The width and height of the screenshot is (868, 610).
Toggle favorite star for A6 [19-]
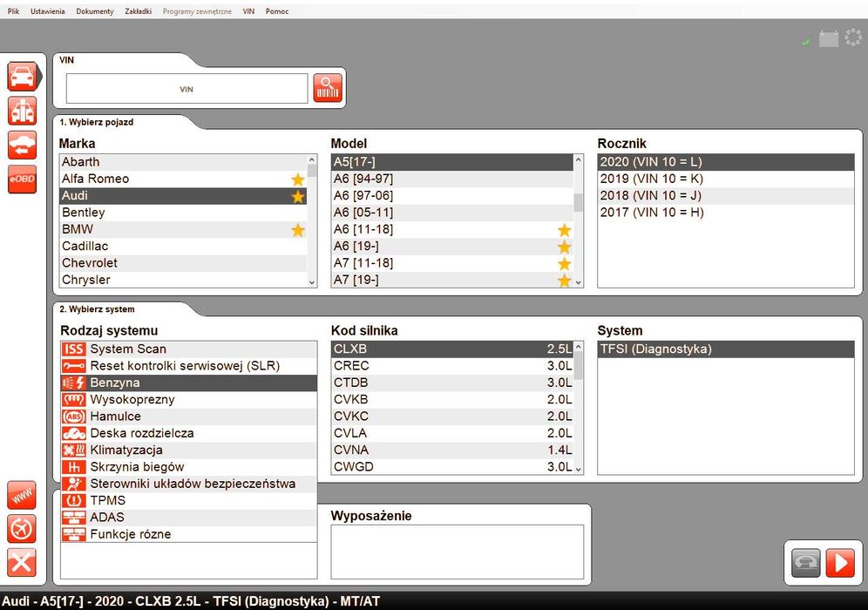coord(564,247)
